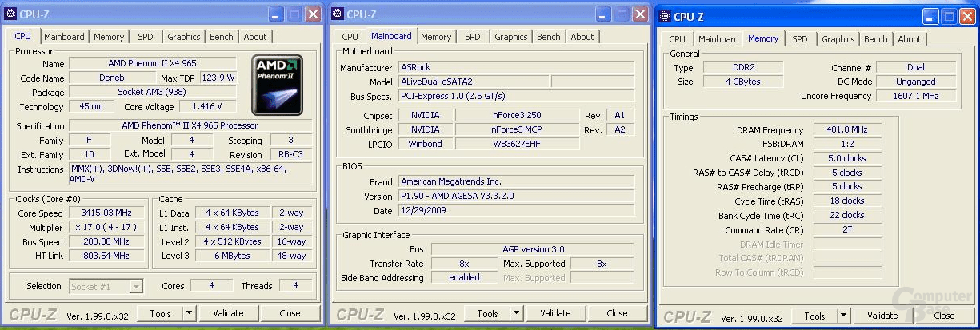Image resolution: width=980 pixels, height=330 pixels.
Task: Switch to the Mainboard tab in the left CPU window
Action: pyautogui.click(x=64, y=37)
